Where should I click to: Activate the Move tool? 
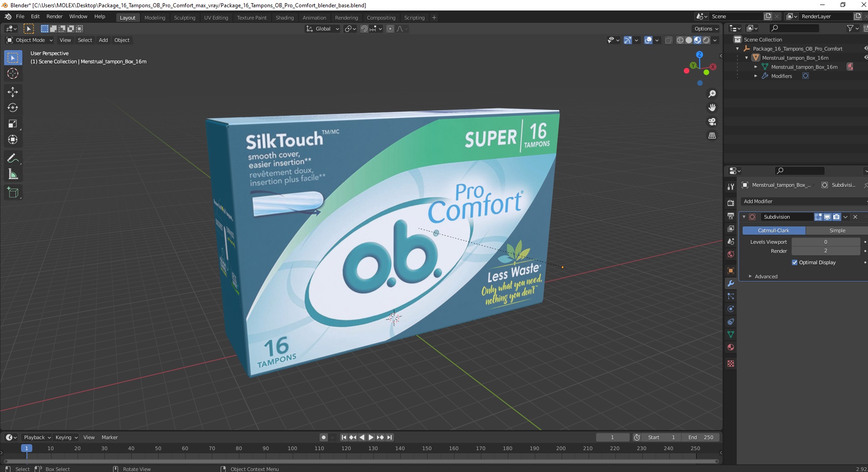(x=13, y=92)
